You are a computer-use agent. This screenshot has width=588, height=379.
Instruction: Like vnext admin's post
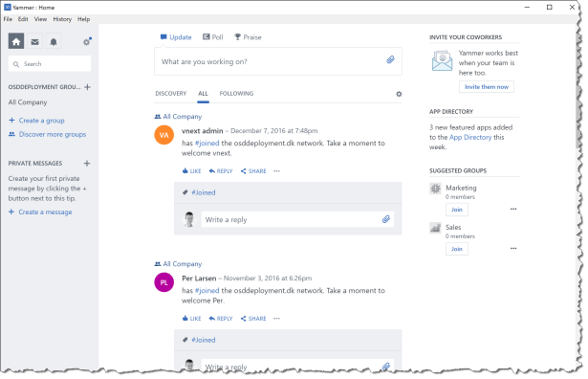point(191,171)
